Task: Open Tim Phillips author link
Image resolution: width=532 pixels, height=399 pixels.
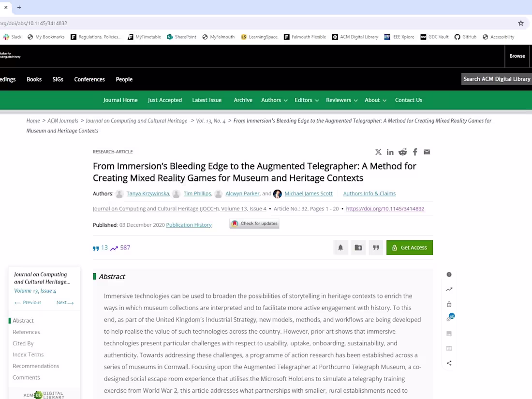Action: click(197, 193)
